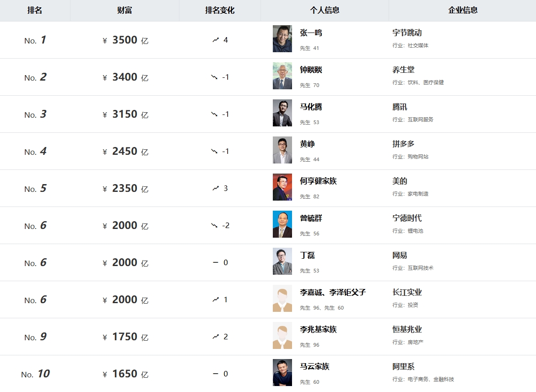
Task: Open 张一鸣's portrait photo
Action: point(282,38)
